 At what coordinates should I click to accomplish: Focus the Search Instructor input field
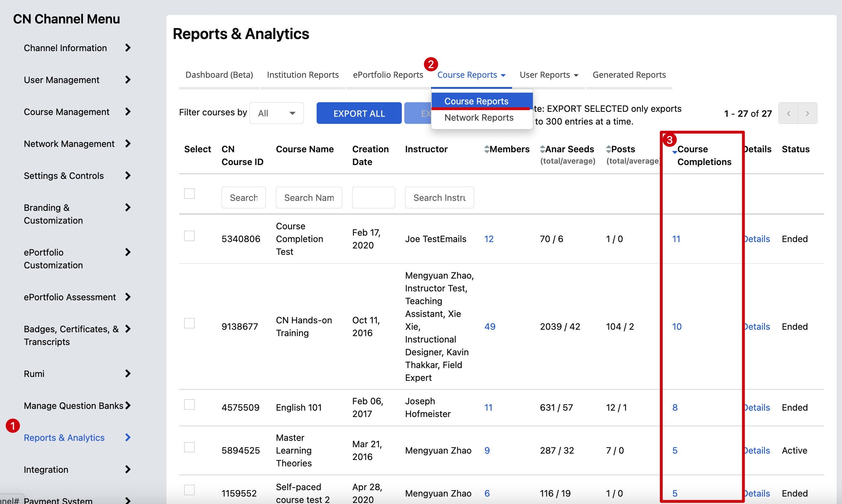[x=439, y=197]
